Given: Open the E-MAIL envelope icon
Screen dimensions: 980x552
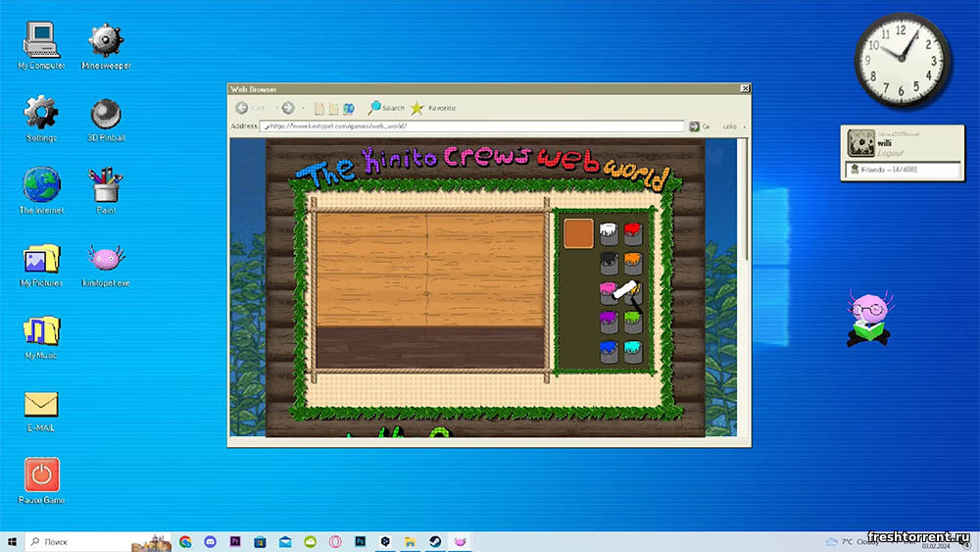Looking at the screenshot, I should click(41, 411).
